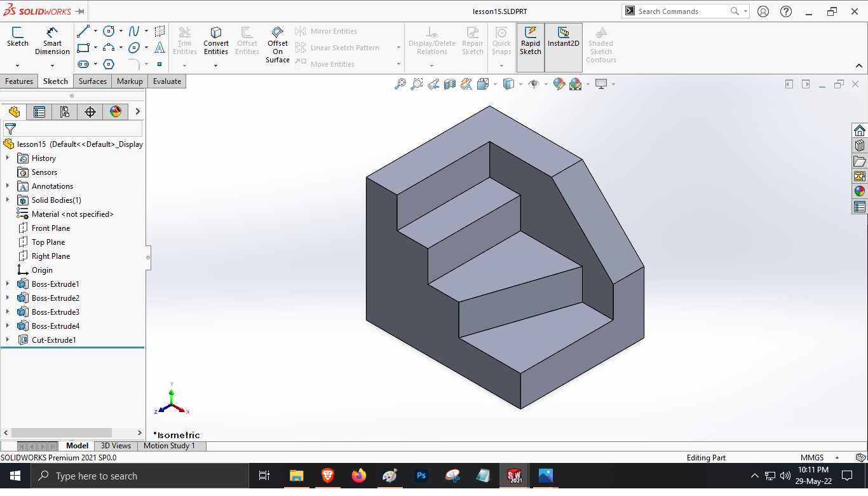Switch to the Surfaces tab

tap(93, 81)
